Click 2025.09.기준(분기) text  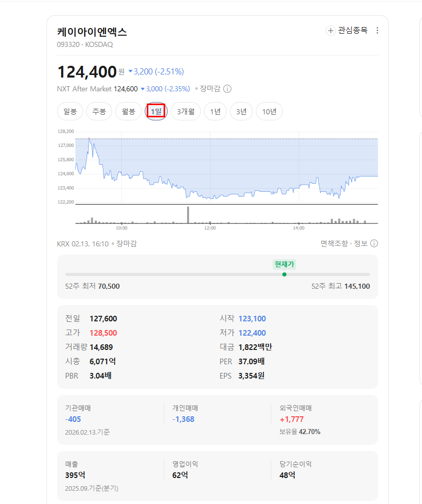(92, 489)
